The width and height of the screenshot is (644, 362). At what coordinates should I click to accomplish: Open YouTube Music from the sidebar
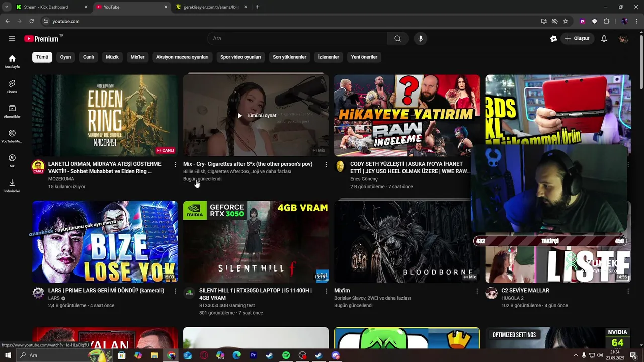12,136
